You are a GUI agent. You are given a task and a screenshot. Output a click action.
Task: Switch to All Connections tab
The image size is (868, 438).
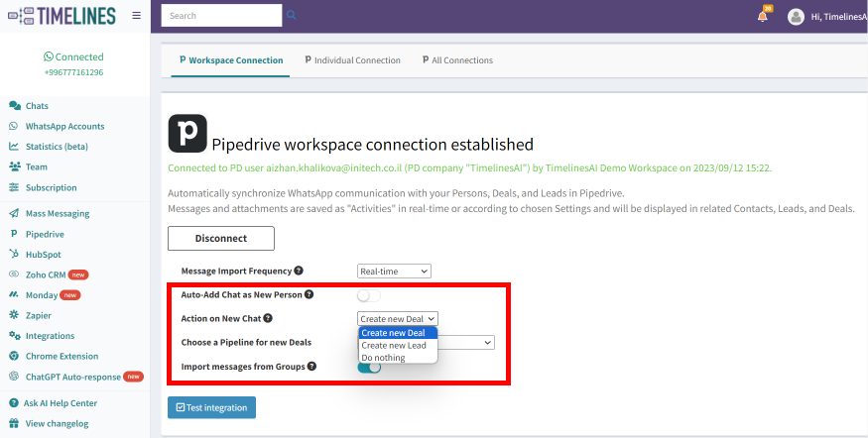coord(457,60)
